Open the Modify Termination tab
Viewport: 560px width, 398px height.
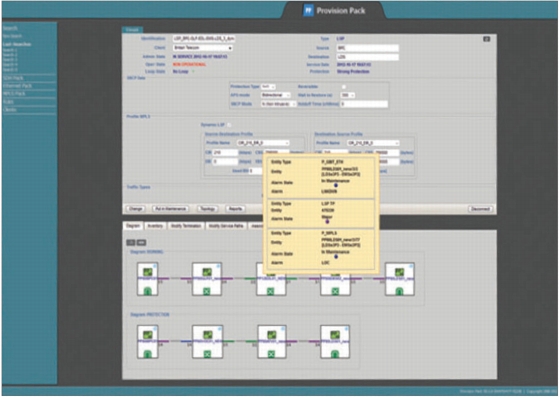click(186, 226)
